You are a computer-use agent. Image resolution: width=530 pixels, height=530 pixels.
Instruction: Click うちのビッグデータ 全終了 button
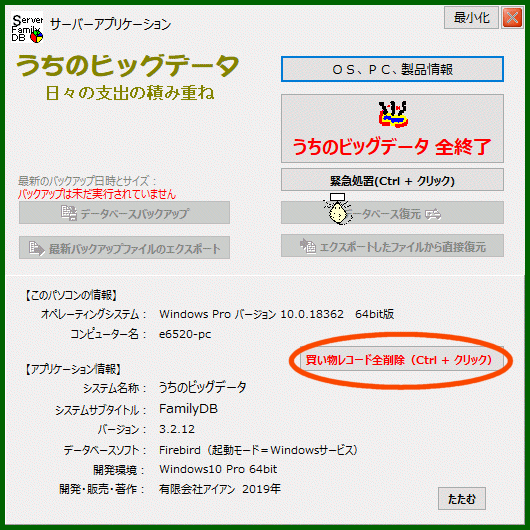[x=392, y=129]
